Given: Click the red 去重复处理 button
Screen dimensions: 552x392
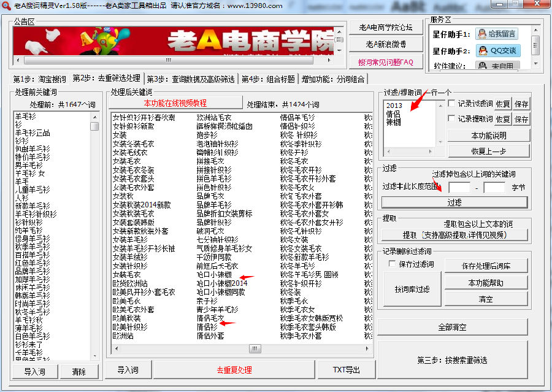Looking at the screenshot, I should point(234,370).
